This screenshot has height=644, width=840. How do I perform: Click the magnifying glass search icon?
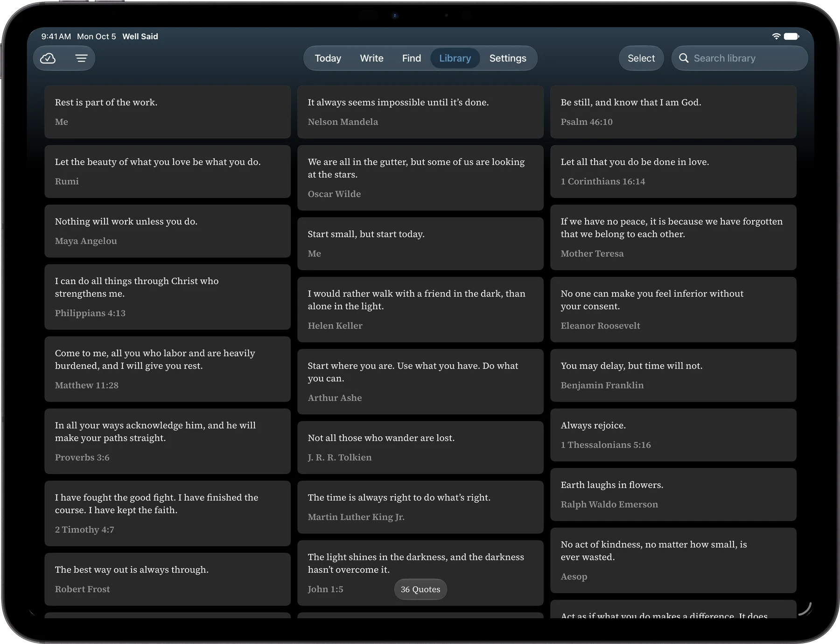[684, 58]
